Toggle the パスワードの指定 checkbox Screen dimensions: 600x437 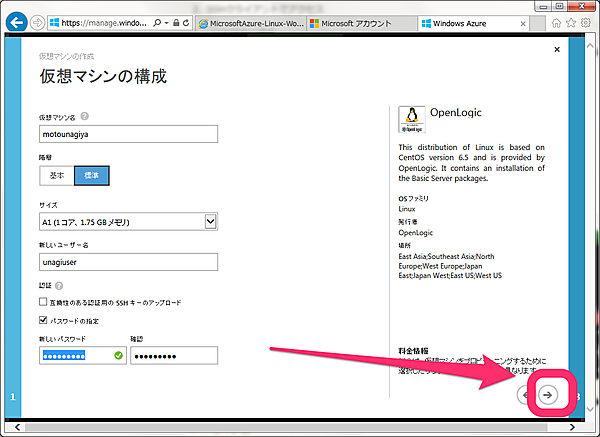(x=43, y=320)
